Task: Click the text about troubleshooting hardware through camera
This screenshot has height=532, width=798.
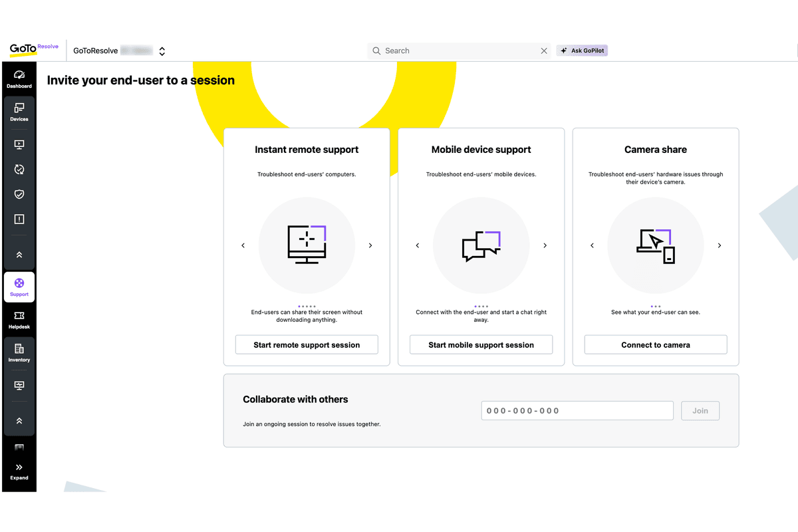Action: tap(656, 178)
